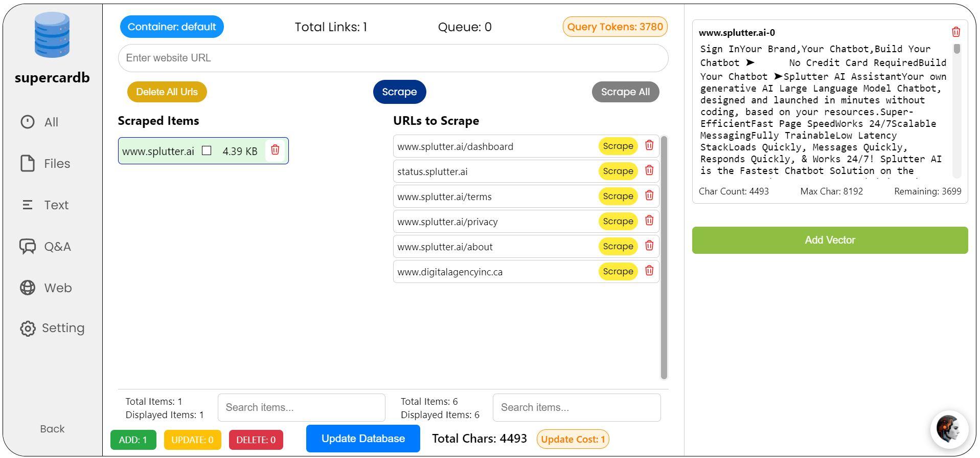Screen dimensions: 980x458
Task: Click the text area scrollbar thumb
Action: pos(957,49)
